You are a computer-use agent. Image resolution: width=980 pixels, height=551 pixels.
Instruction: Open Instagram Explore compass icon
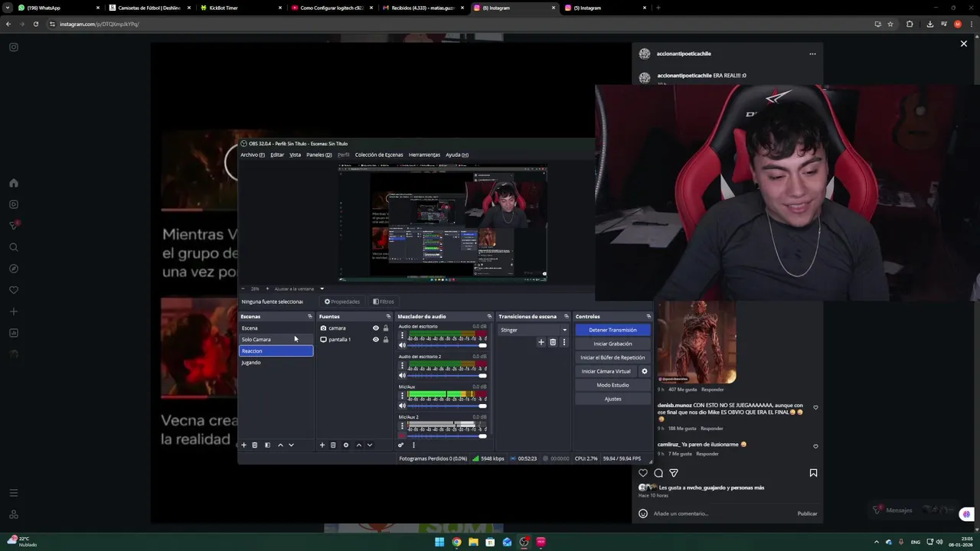click(14, 269)
